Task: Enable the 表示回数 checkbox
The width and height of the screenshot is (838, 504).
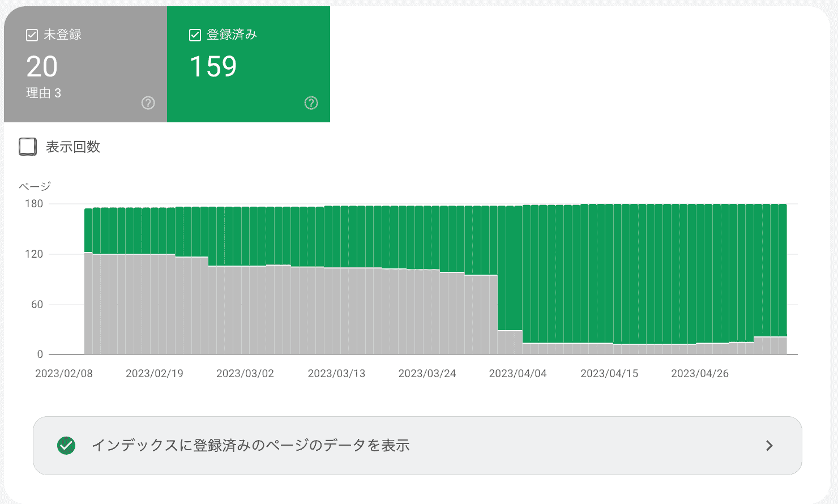Action: [28, 147]
